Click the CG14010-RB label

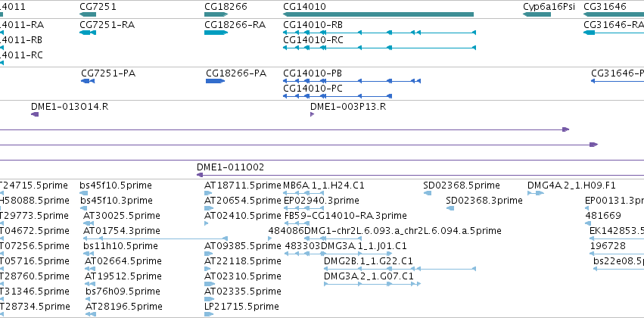313,25
